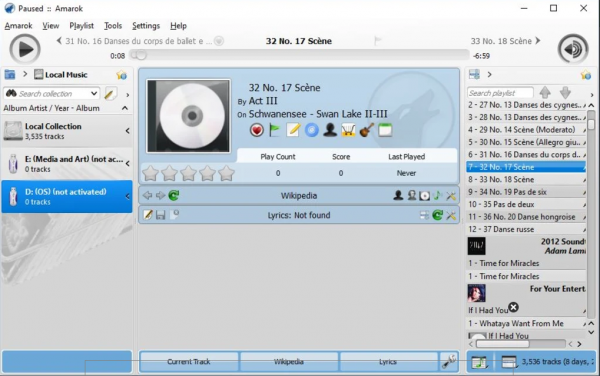Collapse Album Artist / Year - Album sorting
Image resolution: width=600 pixels, height=376 pixels.
coord(125,108)
